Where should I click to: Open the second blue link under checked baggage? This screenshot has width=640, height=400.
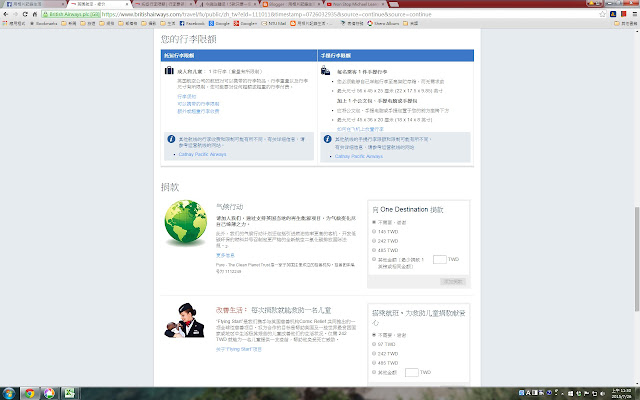pyautogui.click(x=198, y=104)
